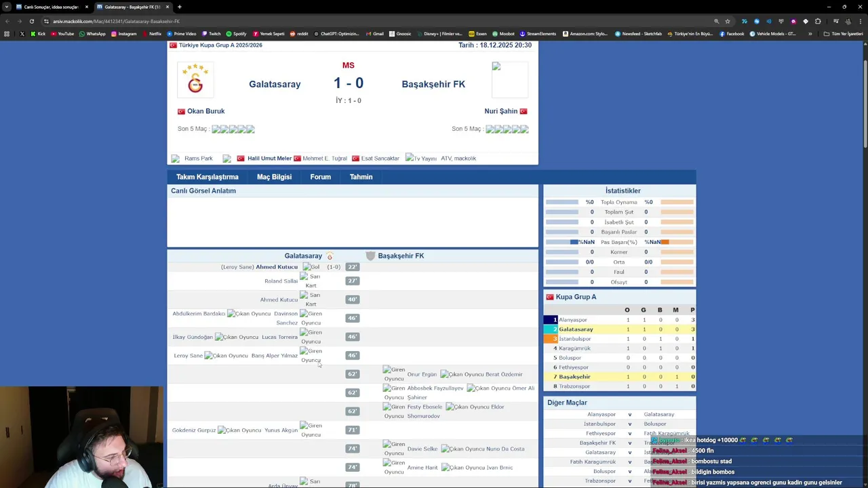The width and height of the screenshot is (868, 488).
Task: Reload the page with the refresh button
Action: click(31, 21)
